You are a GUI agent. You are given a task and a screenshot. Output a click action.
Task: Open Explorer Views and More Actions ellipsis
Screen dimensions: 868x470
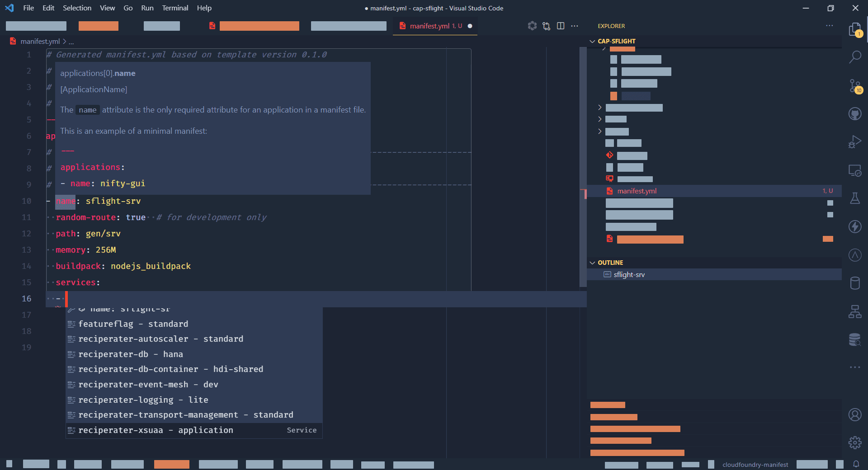[x=830, y=26]
